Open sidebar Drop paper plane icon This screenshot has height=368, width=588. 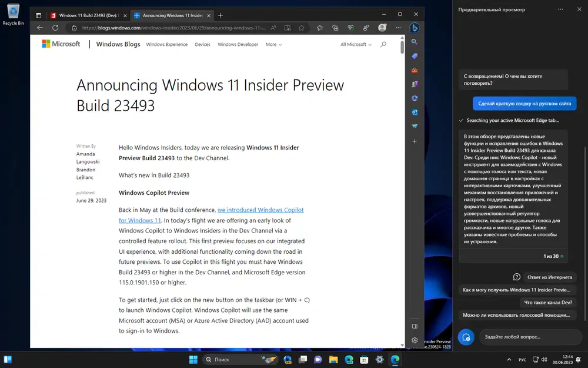tap(415, 126)
